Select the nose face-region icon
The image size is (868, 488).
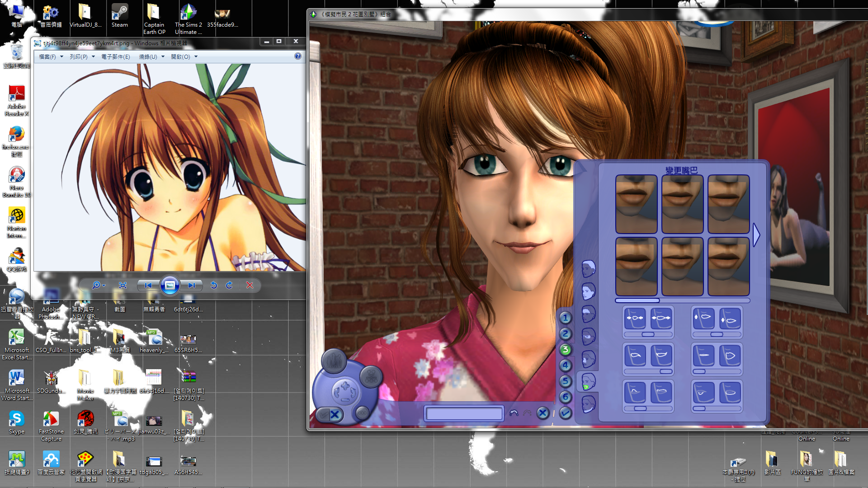[588, 359]
